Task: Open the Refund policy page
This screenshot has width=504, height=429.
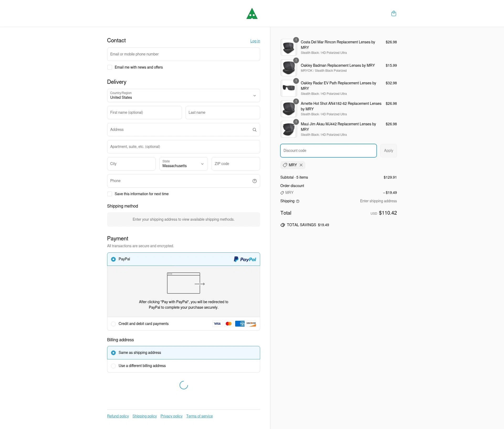Action: 118,416
